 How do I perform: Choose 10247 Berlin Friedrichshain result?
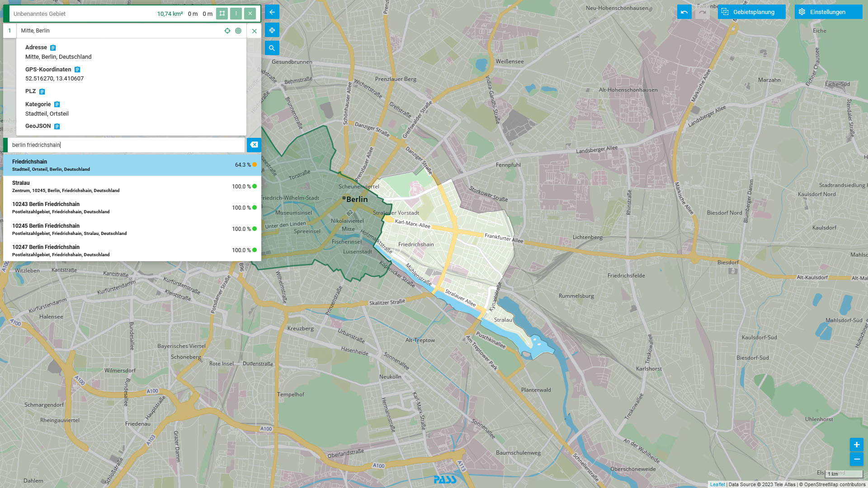pos(132,250)
